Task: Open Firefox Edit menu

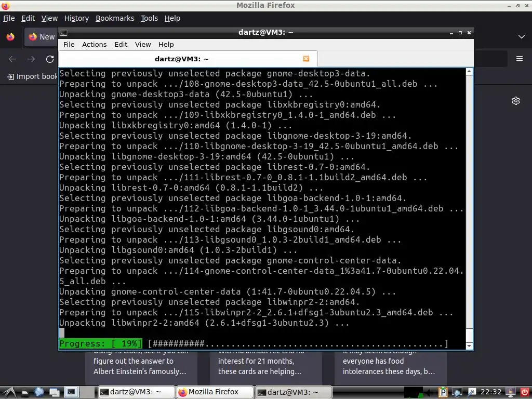Action: click(28, 18)
